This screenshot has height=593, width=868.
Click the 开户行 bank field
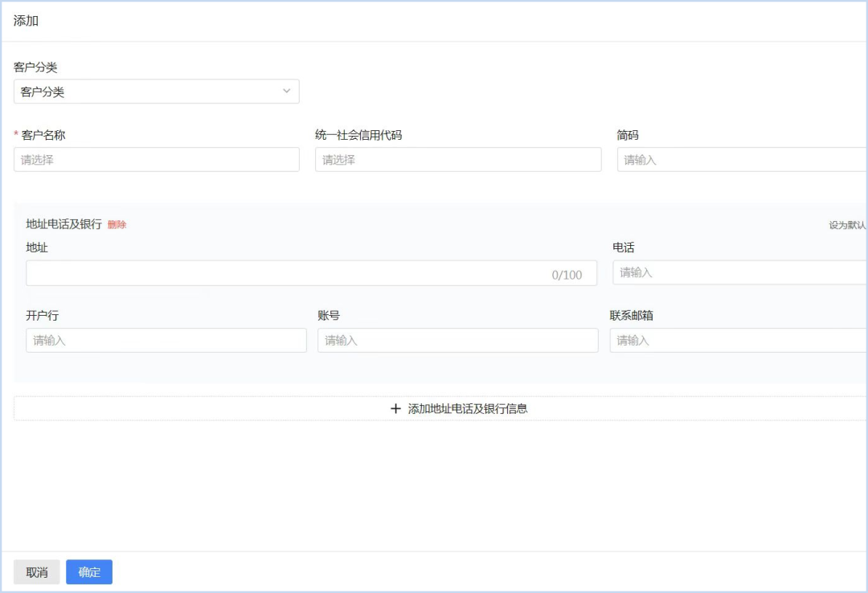pos(166,340)
